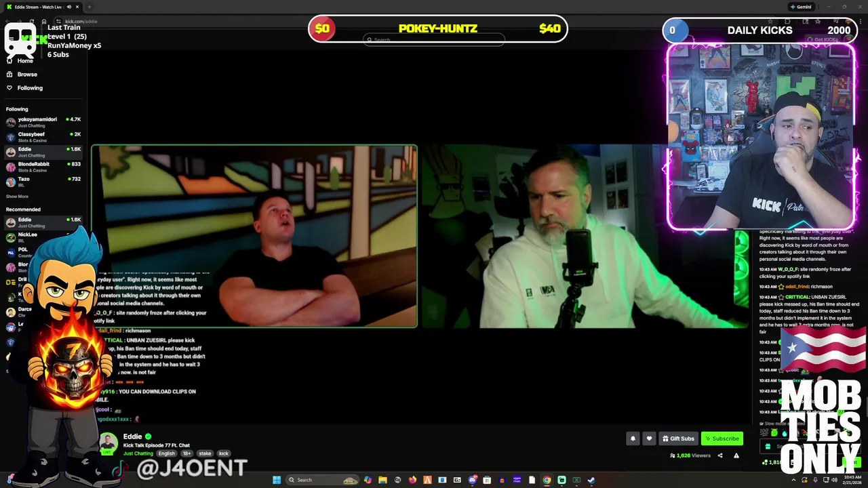
Task: Click the heart follow button
Action: coord(649,439)
